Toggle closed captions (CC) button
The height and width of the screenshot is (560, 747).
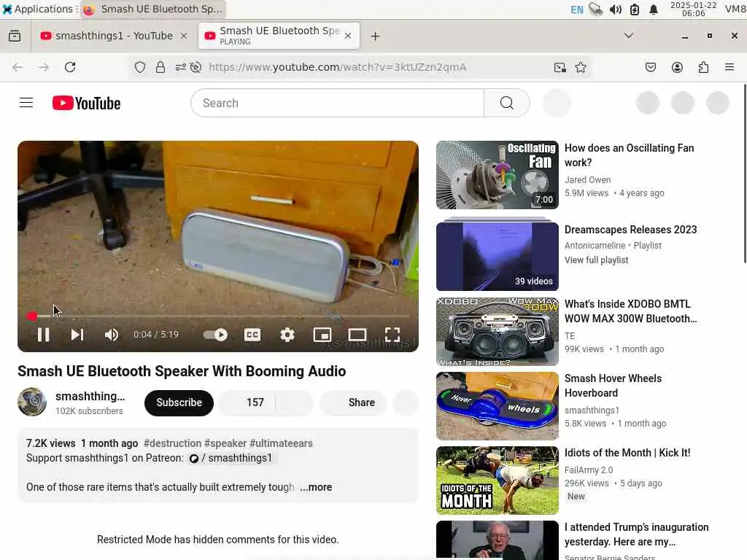pyautogui.click(x=252, y=335)
